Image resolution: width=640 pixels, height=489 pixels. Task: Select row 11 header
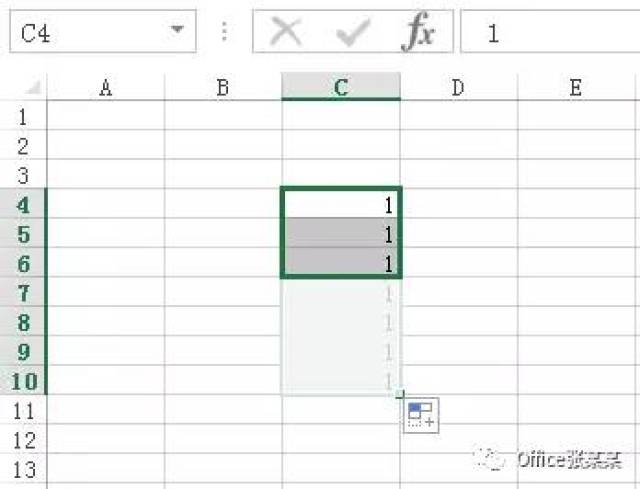point(24,411)
